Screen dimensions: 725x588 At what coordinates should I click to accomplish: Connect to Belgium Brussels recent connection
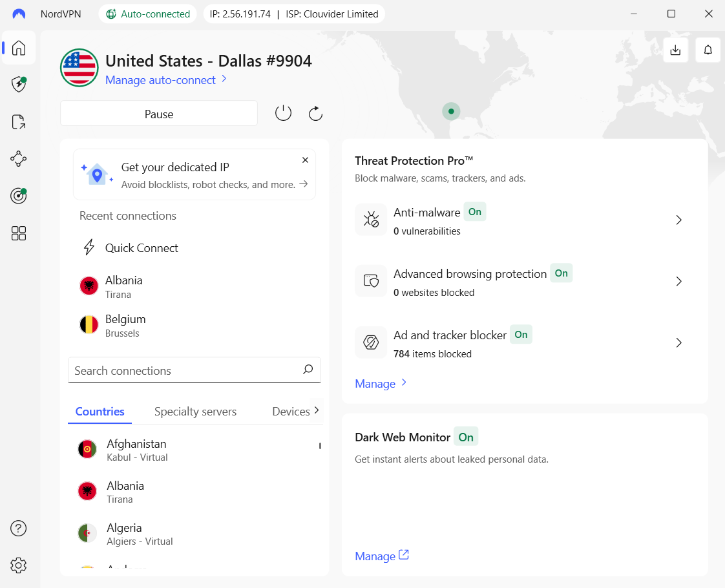(126, 326)
